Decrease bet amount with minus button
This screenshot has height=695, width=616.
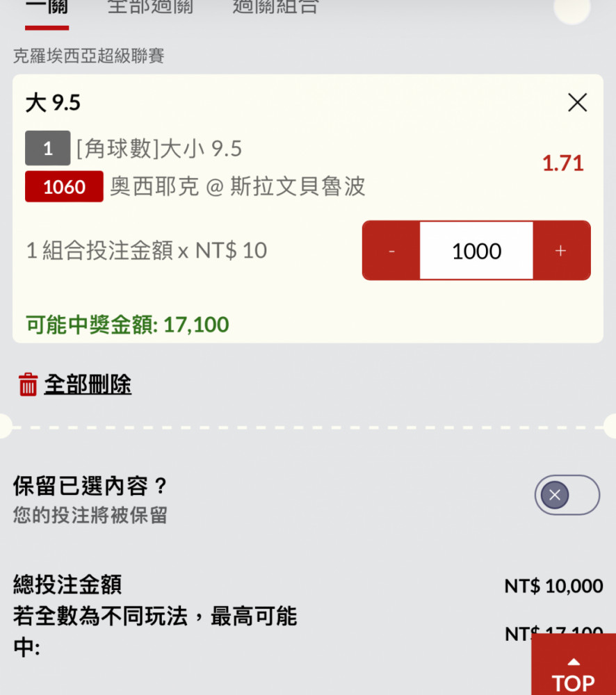[x=391, y=250]
